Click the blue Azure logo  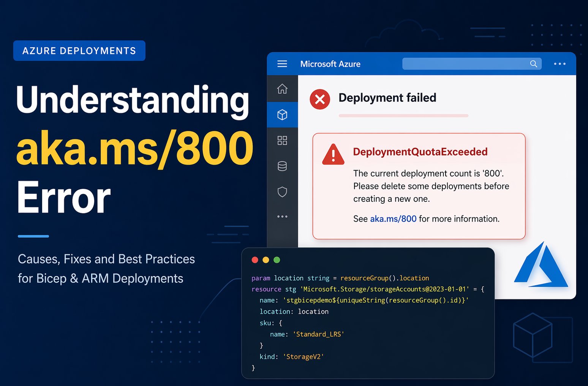tap(541, 264)
